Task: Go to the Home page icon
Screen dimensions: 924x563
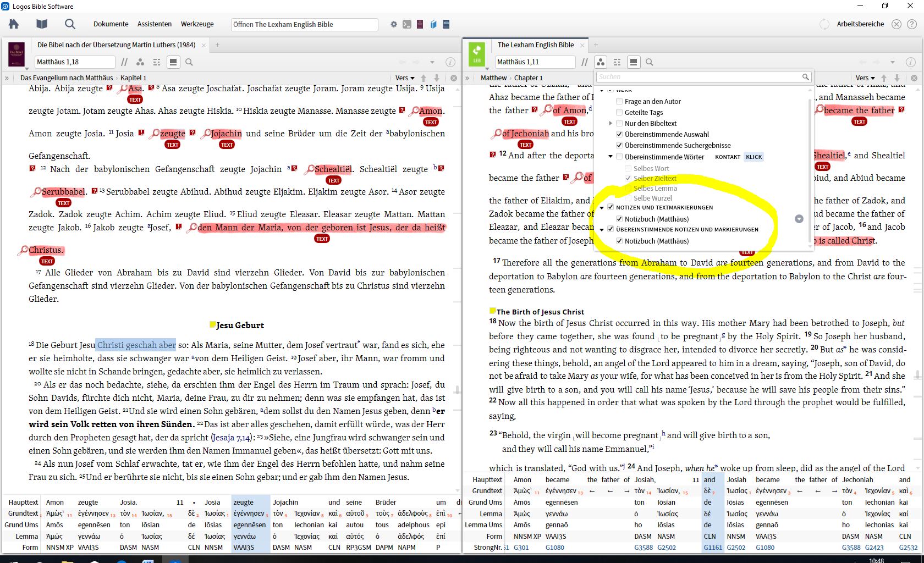Action: tap(14, 24)
